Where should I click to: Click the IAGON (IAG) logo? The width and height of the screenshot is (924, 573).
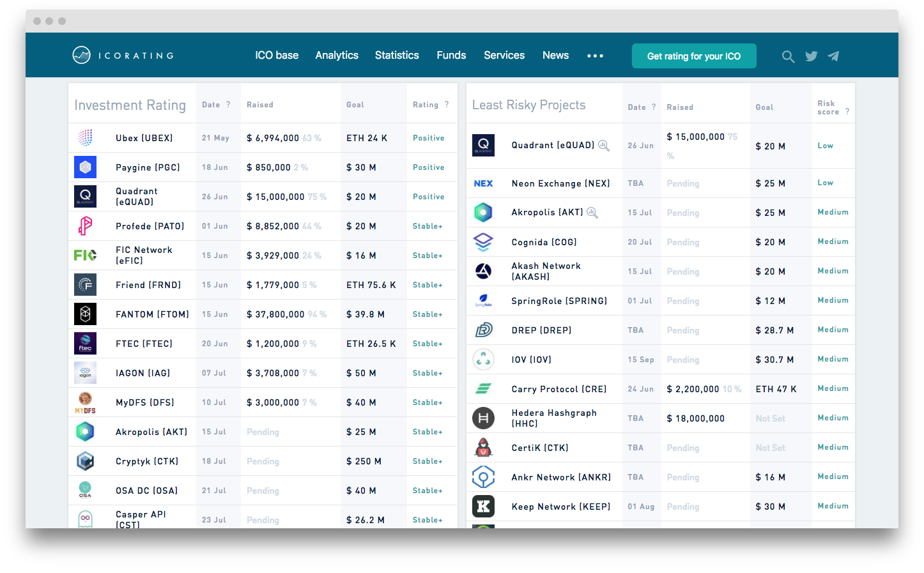pyautogui.click(x=86, y=373)
